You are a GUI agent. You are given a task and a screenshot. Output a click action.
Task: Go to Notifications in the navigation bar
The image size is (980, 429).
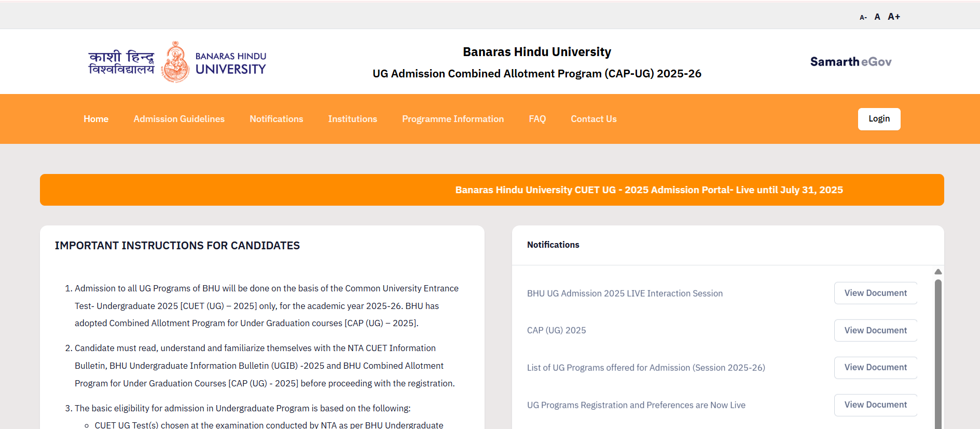click(x=277, y=119)
